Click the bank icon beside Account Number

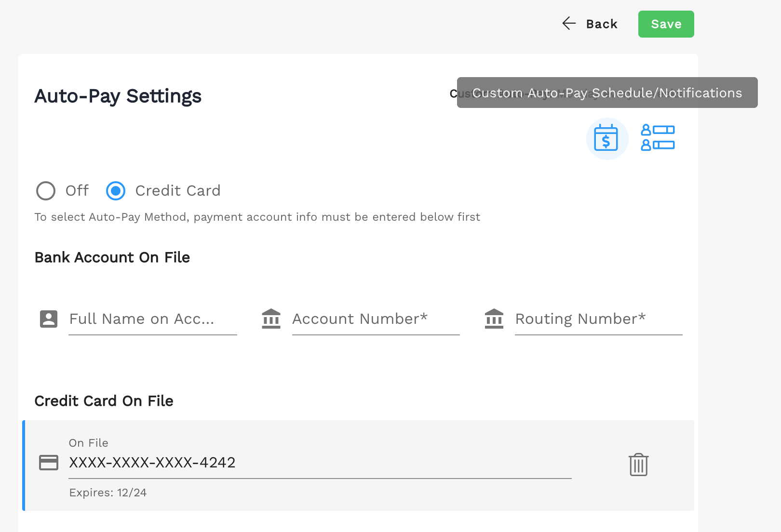(x=271, y=319)
